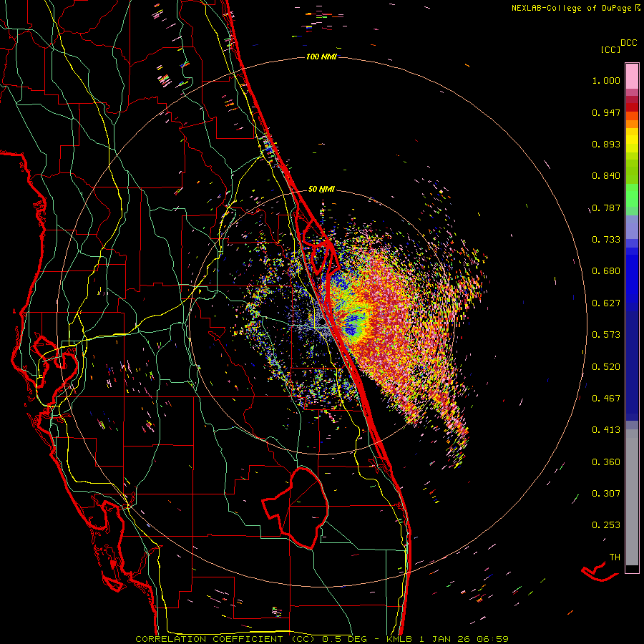This screenshot has height=644, width=644.
Task: Click the 0.787 color scale value
Action: (x=606, y=208)
